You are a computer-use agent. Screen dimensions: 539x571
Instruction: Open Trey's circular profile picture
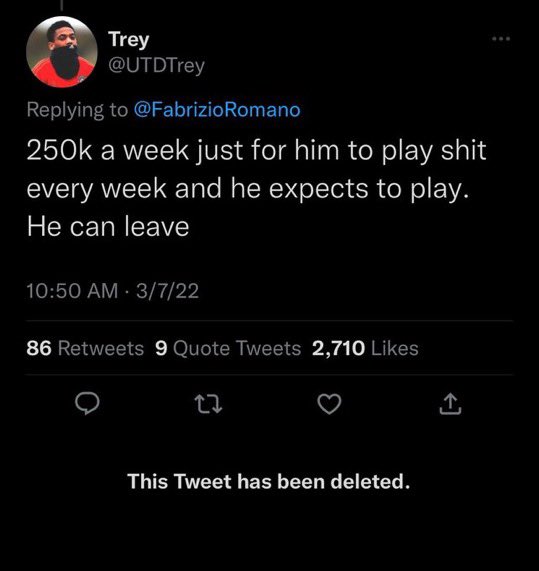(x=62, y=52)
